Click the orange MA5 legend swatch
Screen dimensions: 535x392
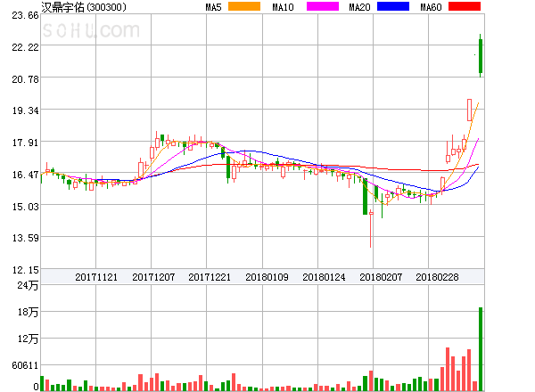tap(244, 6)
